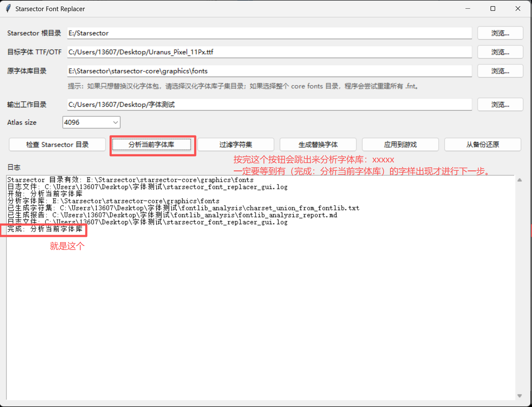The height and width of the screenshot is (407, 532).
Task: Click the log line '开始: 分析当前字体库'
Action: click(45, 194)
